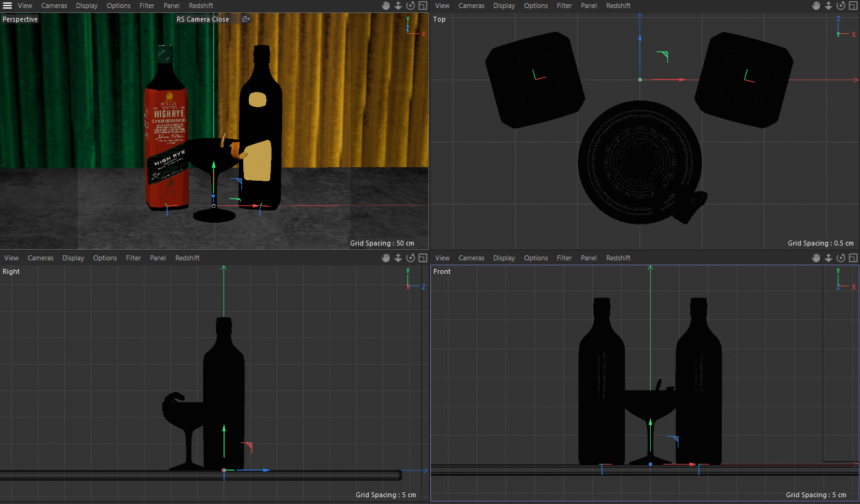Click the Perspective viewport name label
The width and height of the screenshot is (860, 504).
pyautogui.click(x=20, y=19)
